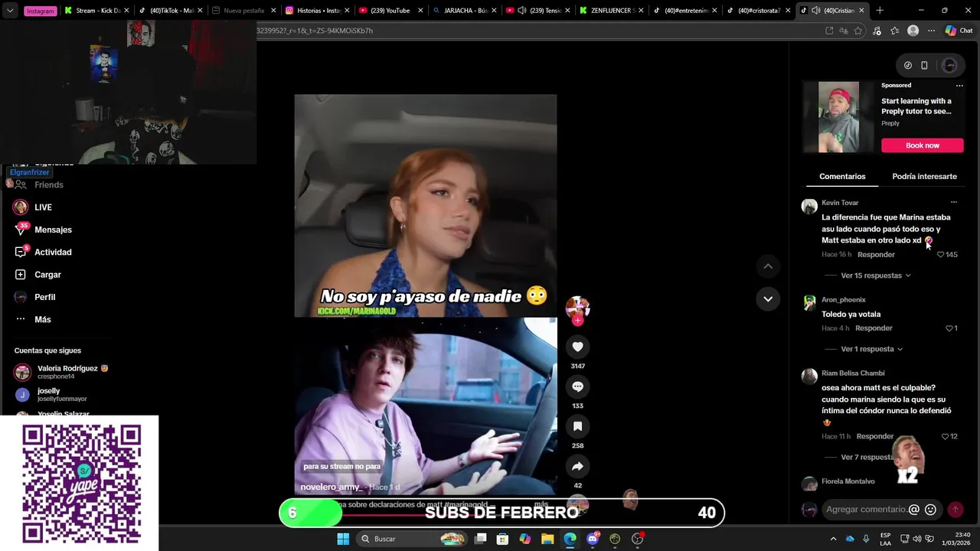Switch to (239) YouTube browser tab
Screen dimensions: 980x551
[387, 11]
